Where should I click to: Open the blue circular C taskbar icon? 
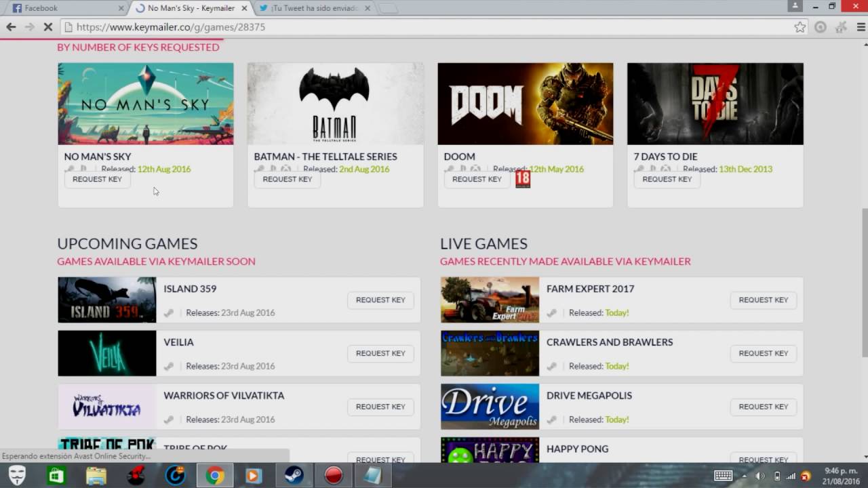[x=176, y=476]
